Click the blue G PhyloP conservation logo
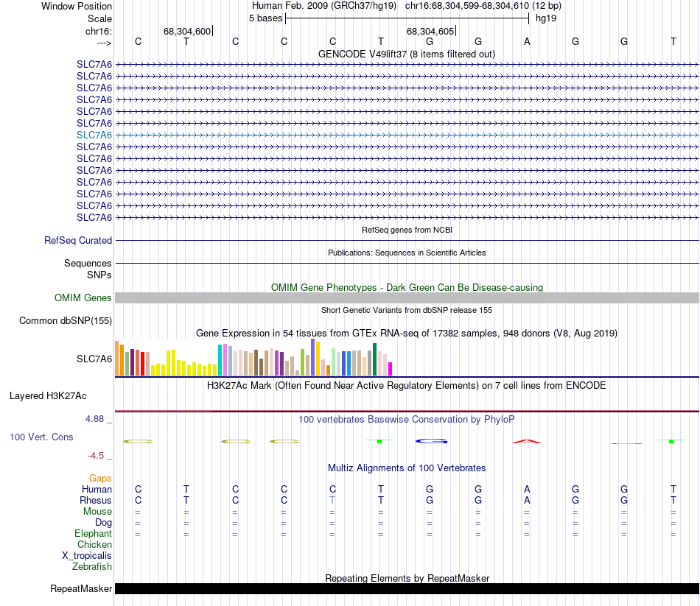The image size is (700, 606). coord(431,441)
